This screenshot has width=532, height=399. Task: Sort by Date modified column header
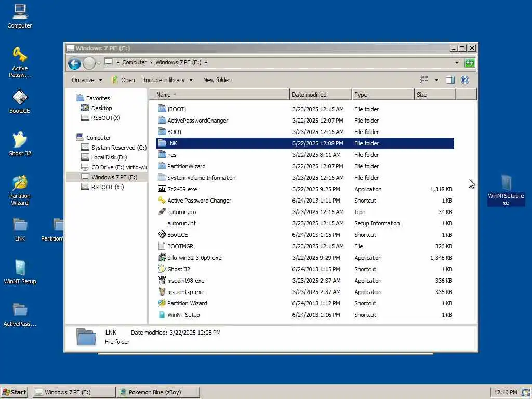coord(321,95)
